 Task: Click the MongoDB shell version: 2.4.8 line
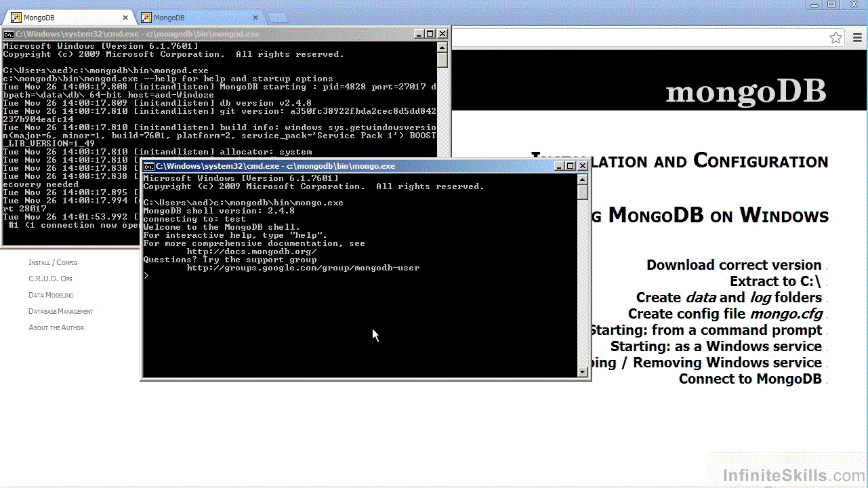pyautogui.click(x=219, y=211)
